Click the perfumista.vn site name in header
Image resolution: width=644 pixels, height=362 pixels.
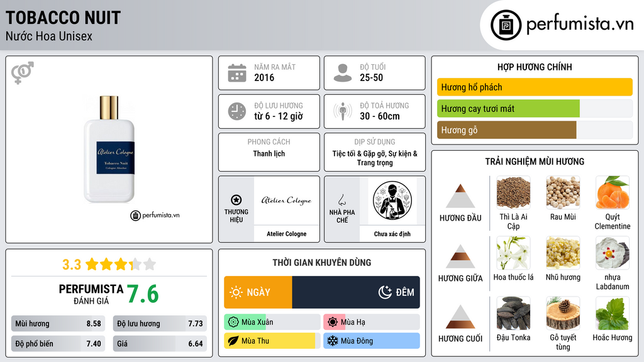580,25
